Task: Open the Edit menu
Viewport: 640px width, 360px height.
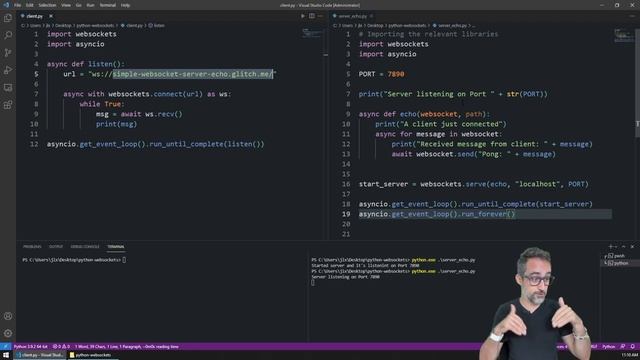Action: (30, 5)
